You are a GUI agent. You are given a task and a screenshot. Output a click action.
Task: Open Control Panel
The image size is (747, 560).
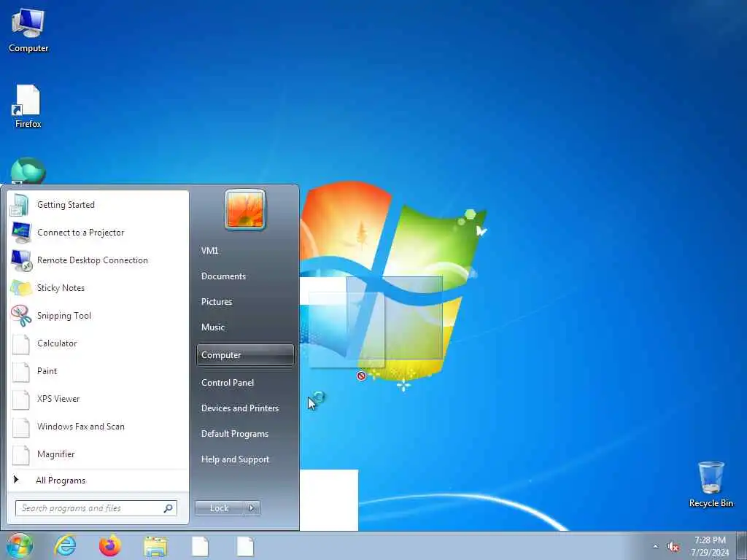pyautogui.click(x=228, y=383)
